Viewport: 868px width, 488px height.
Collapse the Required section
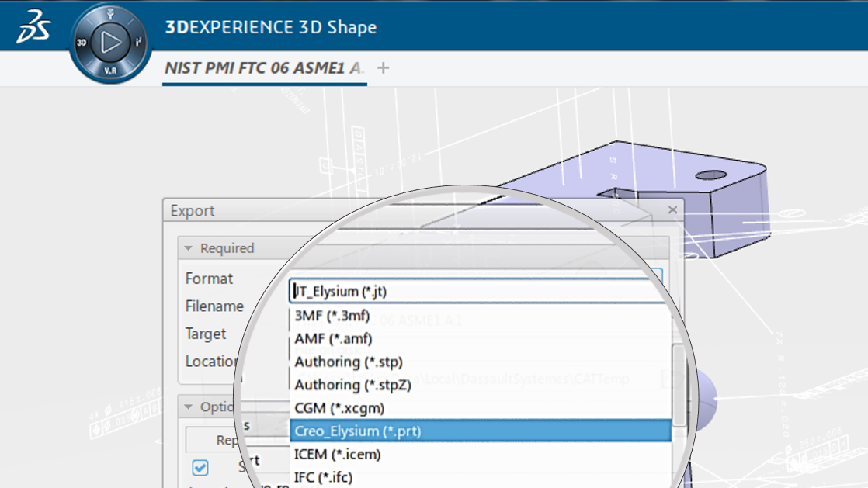click(189, 248)
